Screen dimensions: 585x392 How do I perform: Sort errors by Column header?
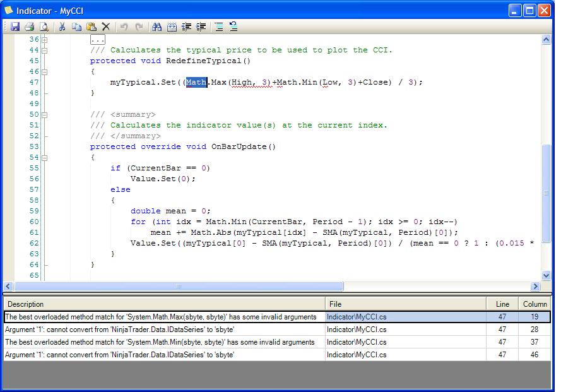click(x=535, y=304)
